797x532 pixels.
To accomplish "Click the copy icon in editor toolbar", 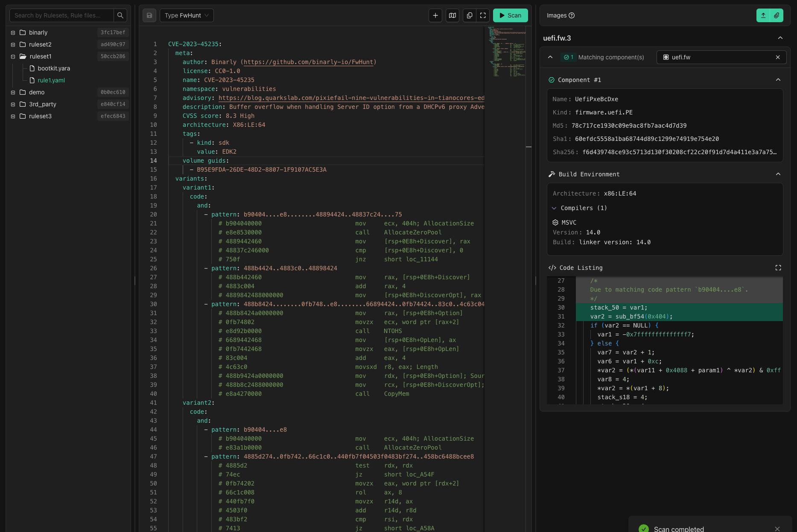I will (469, 15).
